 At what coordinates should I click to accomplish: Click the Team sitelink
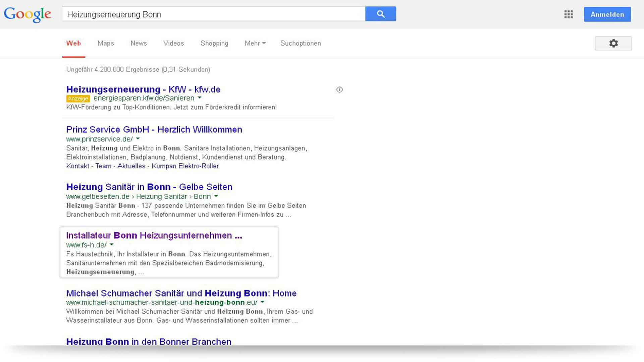(103, 166)
